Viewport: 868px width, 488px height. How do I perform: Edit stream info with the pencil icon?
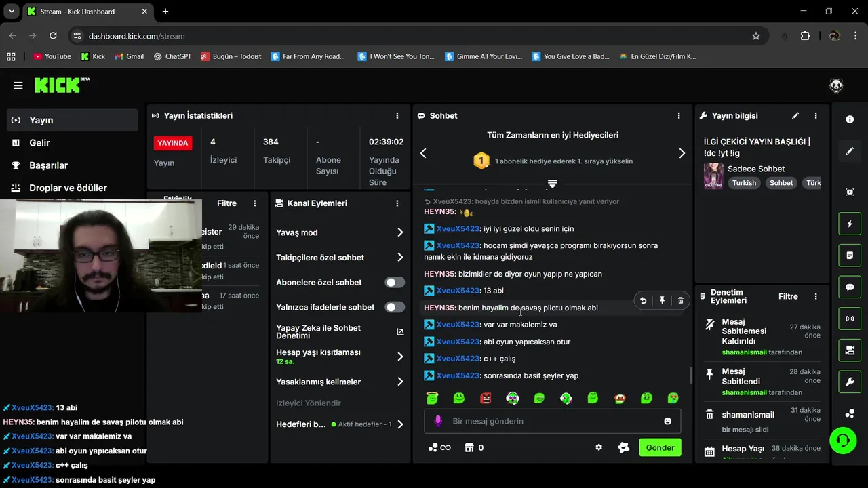795,116
